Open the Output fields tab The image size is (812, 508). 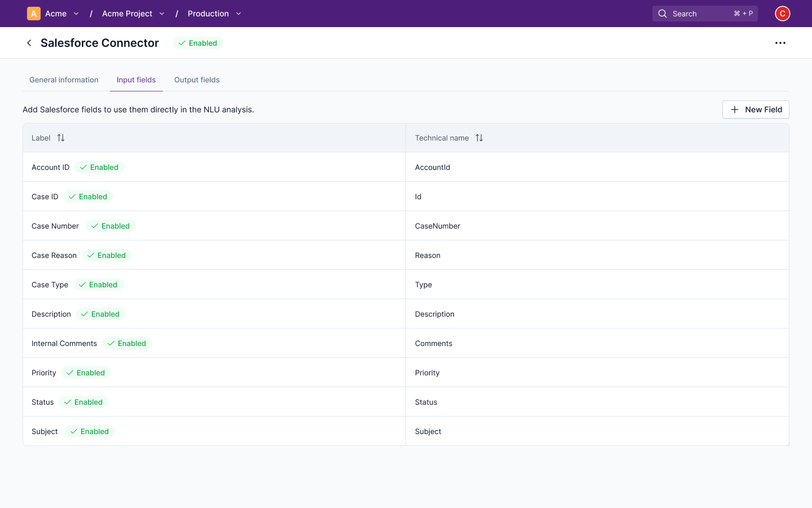tap(197, 80)
